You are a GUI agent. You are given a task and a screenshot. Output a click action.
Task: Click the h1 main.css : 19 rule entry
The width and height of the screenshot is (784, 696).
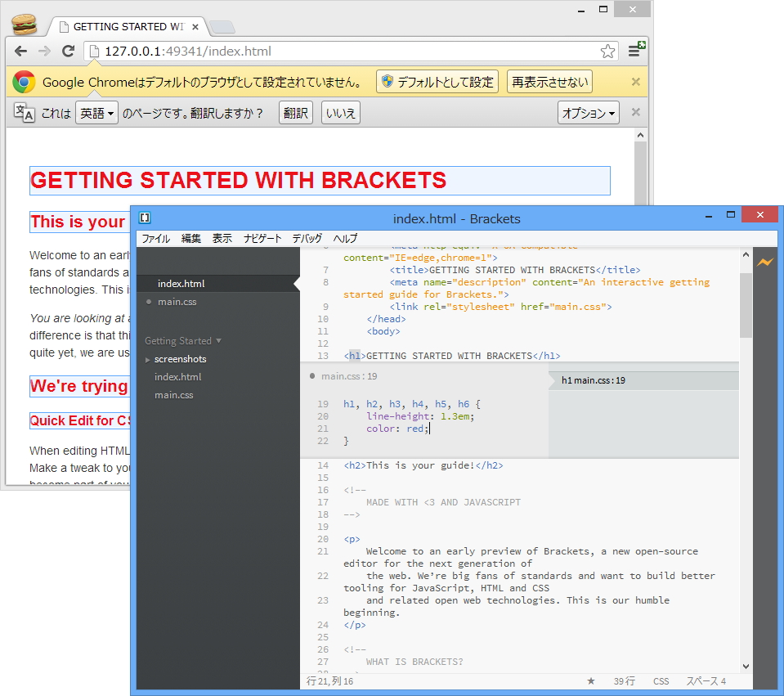pyautogui.click(x=643, y=380)
